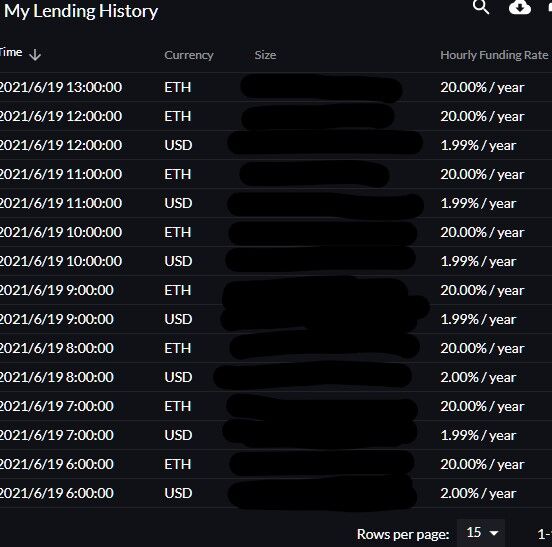
Task: Sort by Time using arrow icon
Action: (x=35, y=55)
